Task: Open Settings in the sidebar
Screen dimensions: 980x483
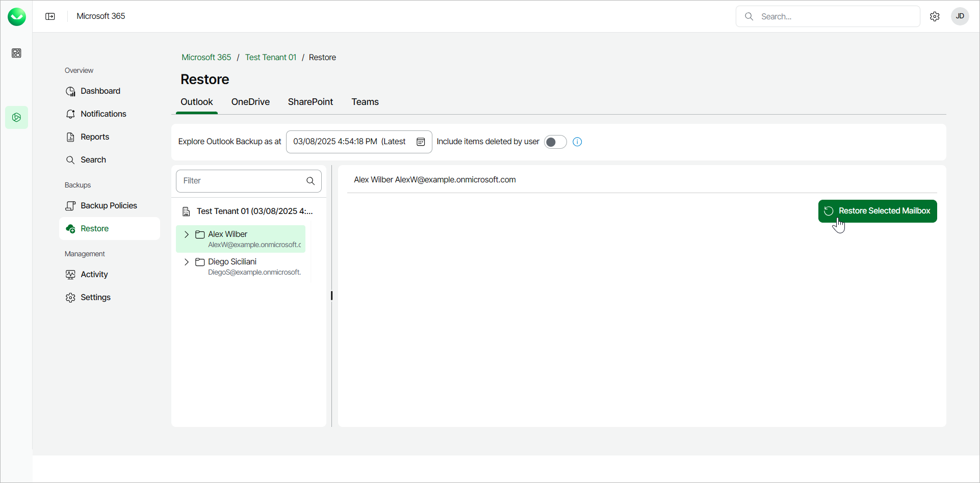Action: pyautogui.click(x=110, y=298)
